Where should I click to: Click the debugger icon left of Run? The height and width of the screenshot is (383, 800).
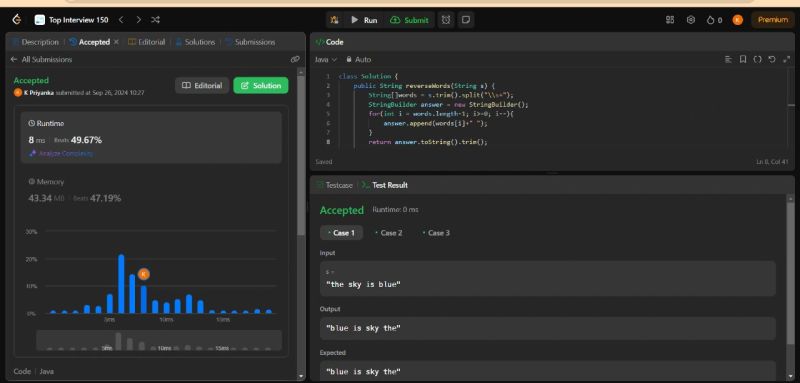pyautogui.click(x=334, y=20)
